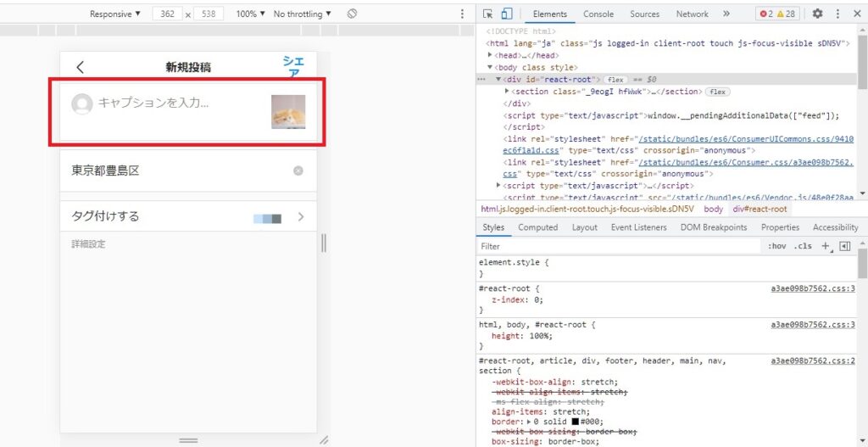The height and width of the screenshot is (447, 868).
Task: Collapse the div react-root node
Action: click(498, 79)
